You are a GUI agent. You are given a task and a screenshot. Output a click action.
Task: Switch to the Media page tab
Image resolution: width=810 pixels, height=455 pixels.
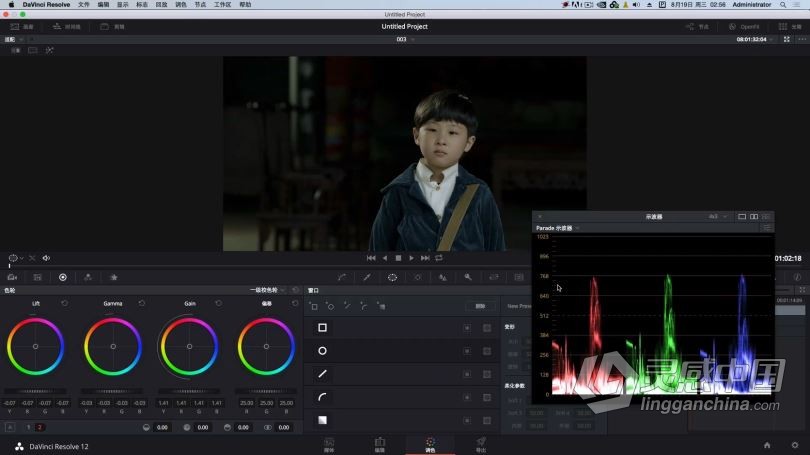tap(329, 444)
